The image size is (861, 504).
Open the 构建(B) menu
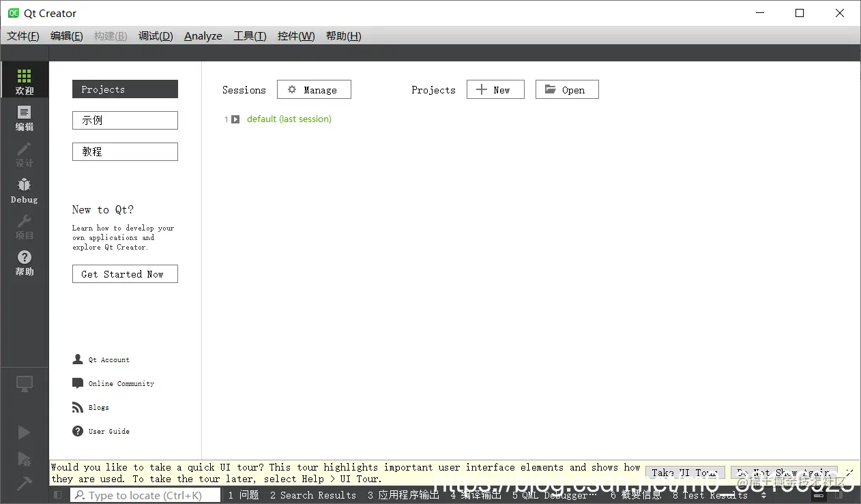(111, 36)
